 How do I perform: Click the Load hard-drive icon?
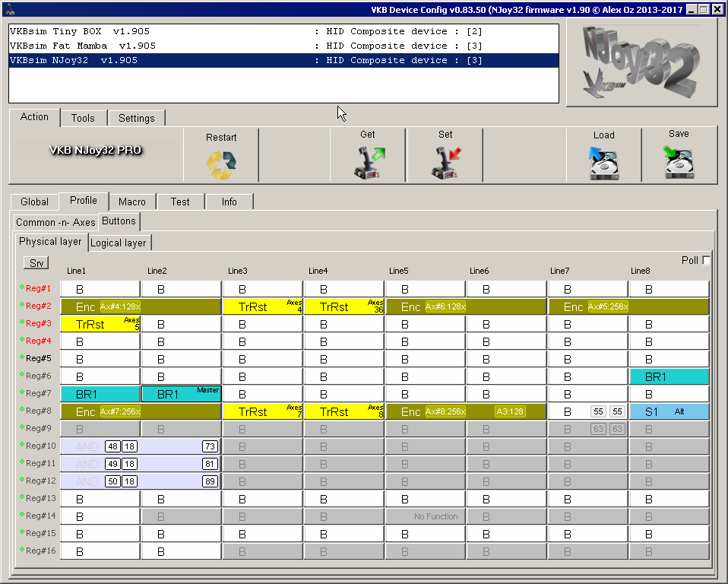(x=603, y=163)
